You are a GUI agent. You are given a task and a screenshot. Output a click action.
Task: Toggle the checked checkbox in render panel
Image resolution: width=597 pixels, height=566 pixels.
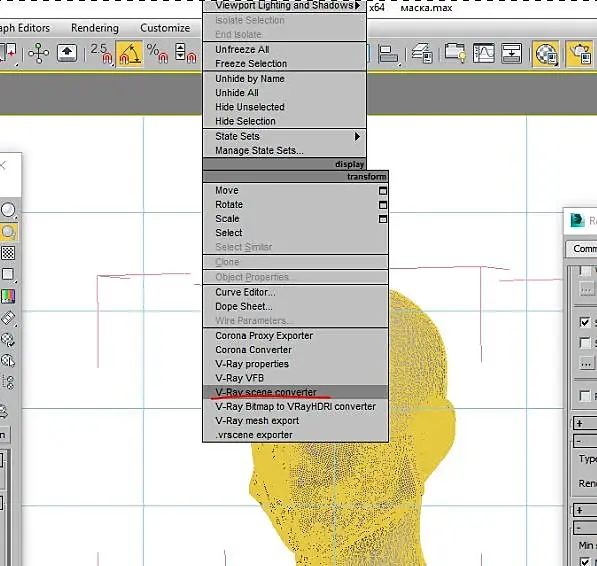[x=584, y=322]
